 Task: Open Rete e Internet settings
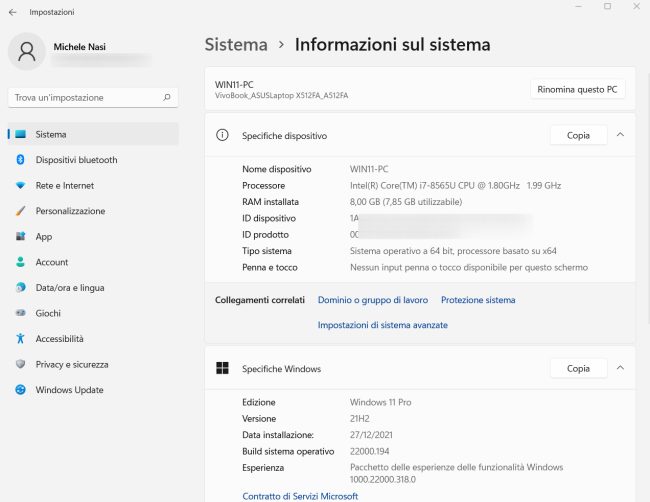pyautogui.click(x=64, y=186)
